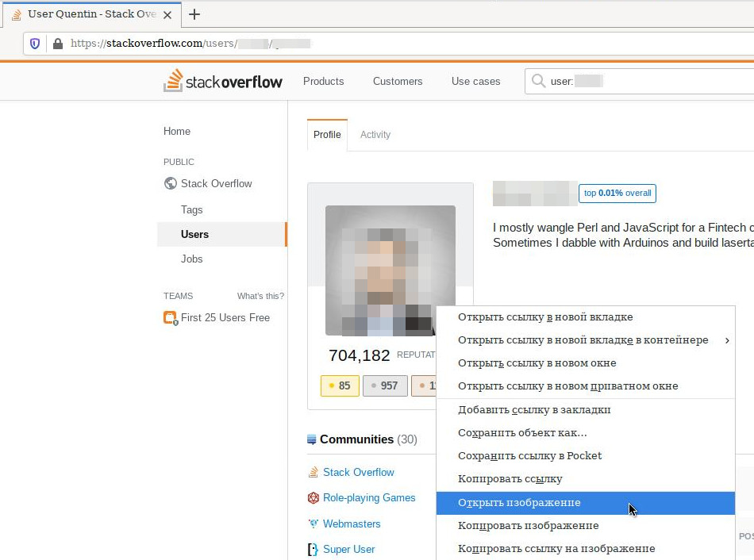Click the tracking protection shield icon
754x560 pixels.
pyautogui.click(x=35, y=44)
